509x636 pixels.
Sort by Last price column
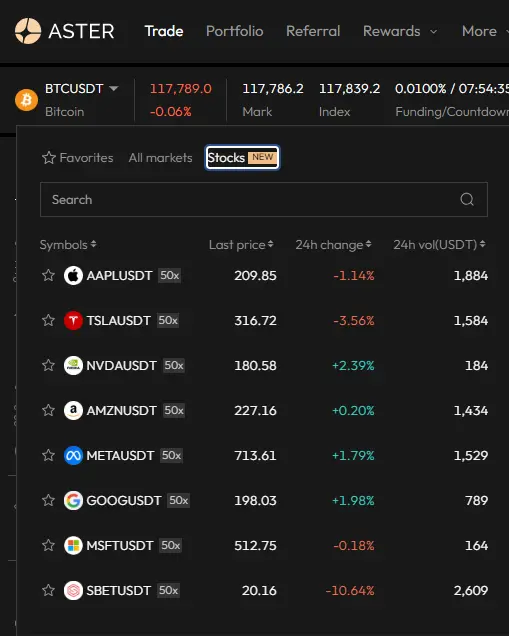[x=241, y=245]
